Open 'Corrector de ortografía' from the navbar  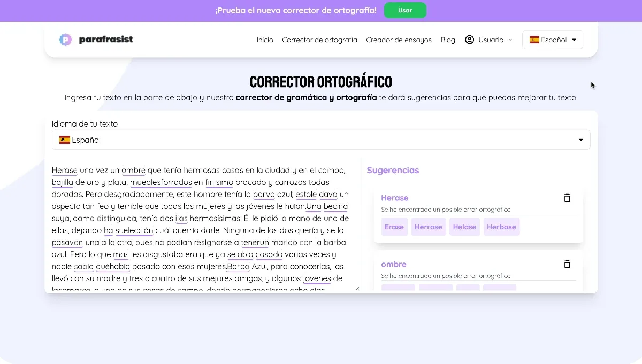click(x=320, y=40)
